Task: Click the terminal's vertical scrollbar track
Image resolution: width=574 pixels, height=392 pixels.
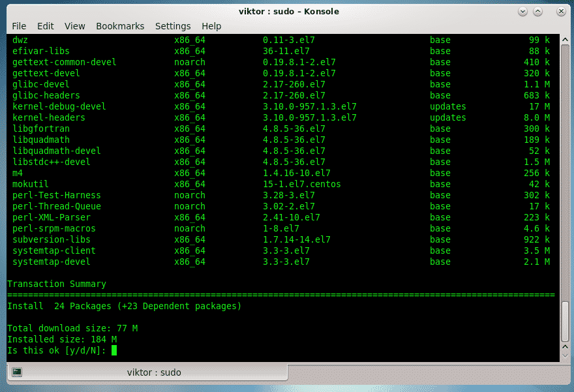Action: 564,196
